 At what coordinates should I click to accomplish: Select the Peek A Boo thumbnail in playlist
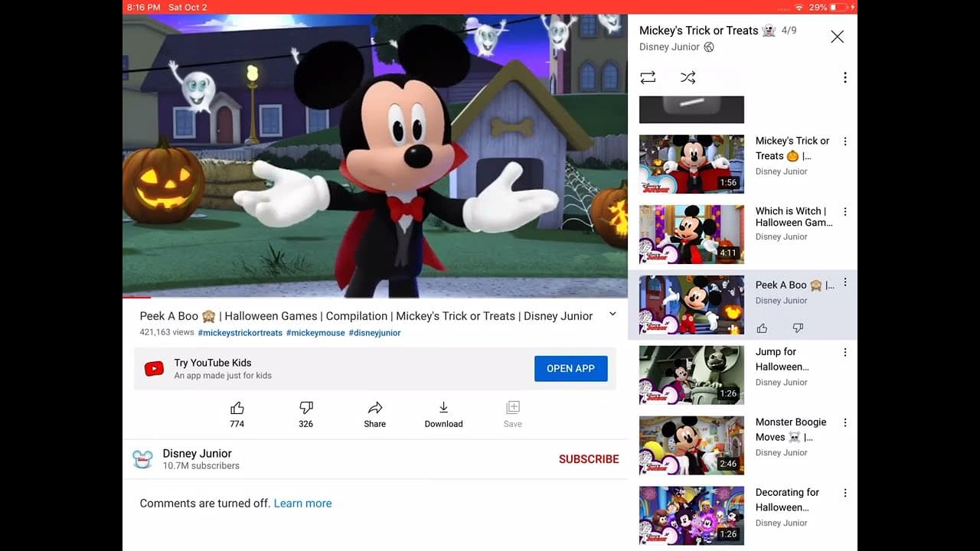click(691, 305)
